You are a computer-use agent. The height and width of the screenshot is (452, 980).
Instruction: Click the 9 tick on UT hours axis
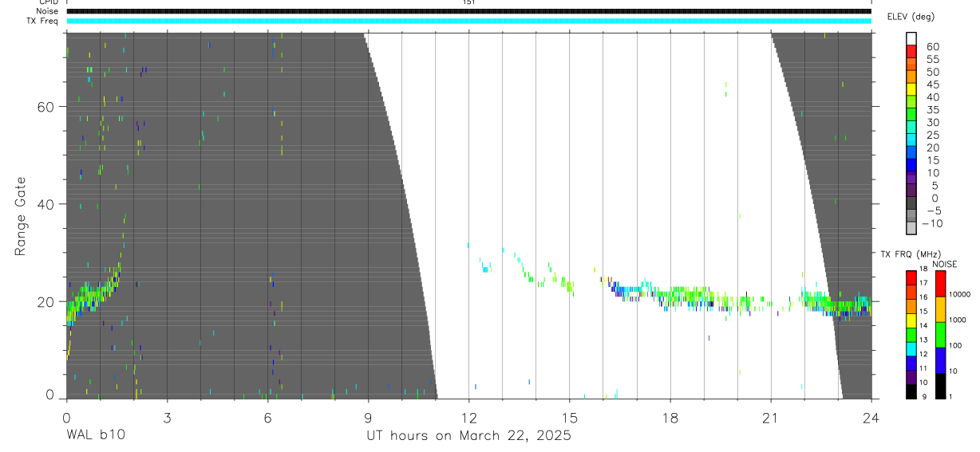(368, 416)
